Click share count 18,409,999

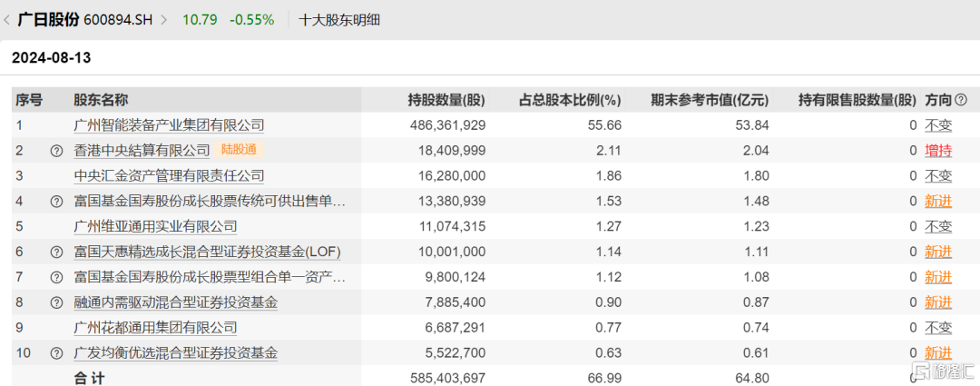(x=451, y=150)
